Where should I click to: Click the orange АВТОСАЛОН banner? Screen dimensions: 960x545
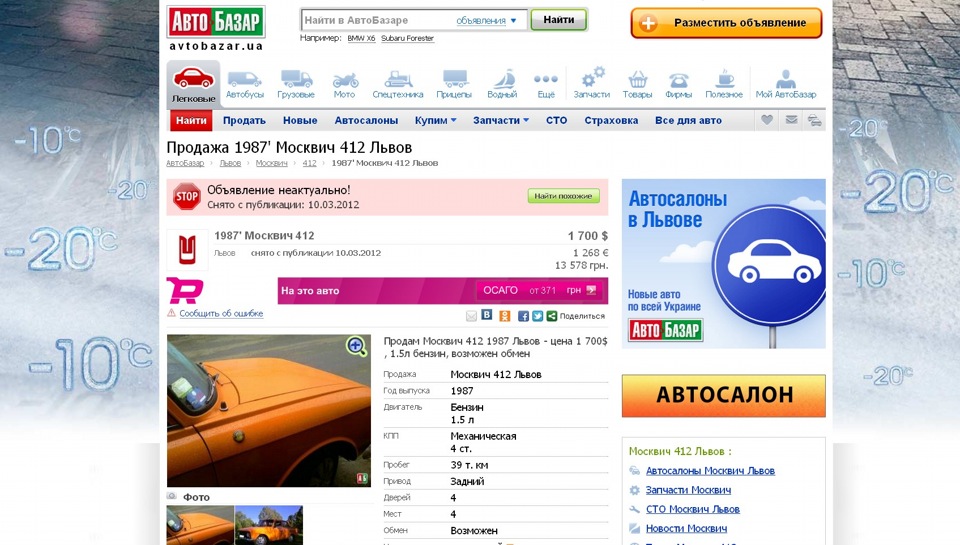click(724, 396)
